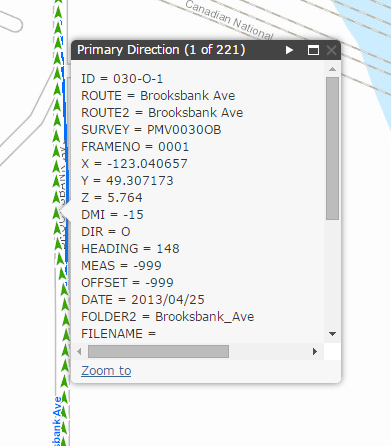Select the ID = 030-O-1 line
Screen dimensions: 391x446
tap(122, 79)
